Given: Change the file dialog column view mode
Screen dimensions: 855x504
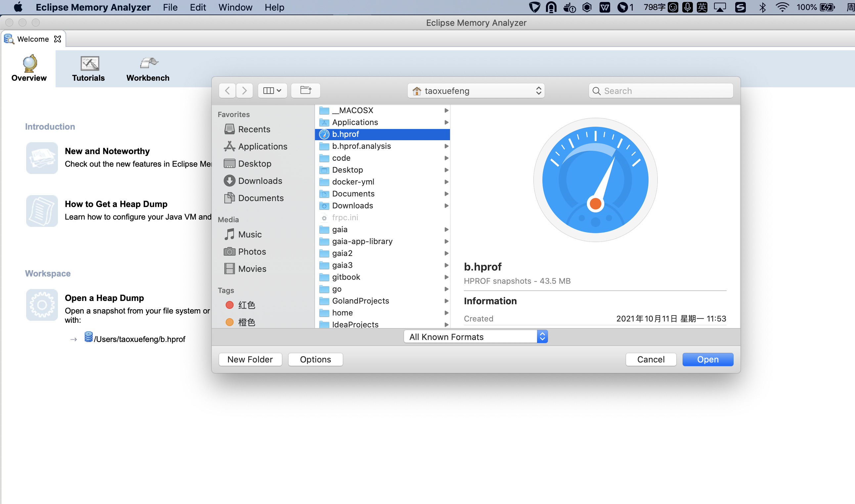Looking at the screenshot, I should [x=272, y=91].
